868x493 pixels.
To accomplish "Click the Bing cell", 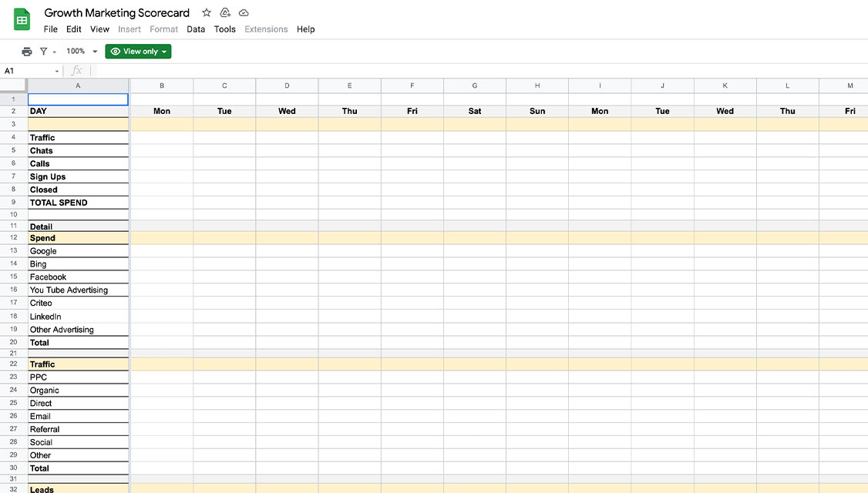I will [x=78, y=264].
